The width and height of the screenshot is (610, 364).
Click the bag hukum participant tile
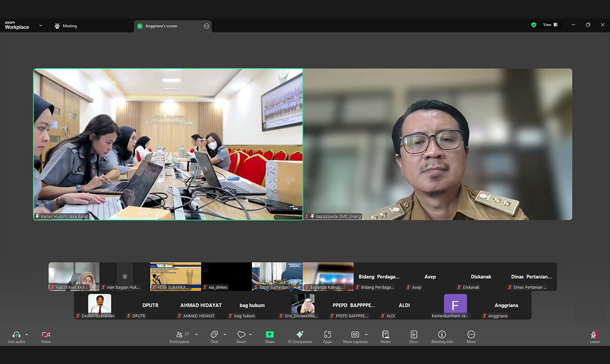coord(252,306)
